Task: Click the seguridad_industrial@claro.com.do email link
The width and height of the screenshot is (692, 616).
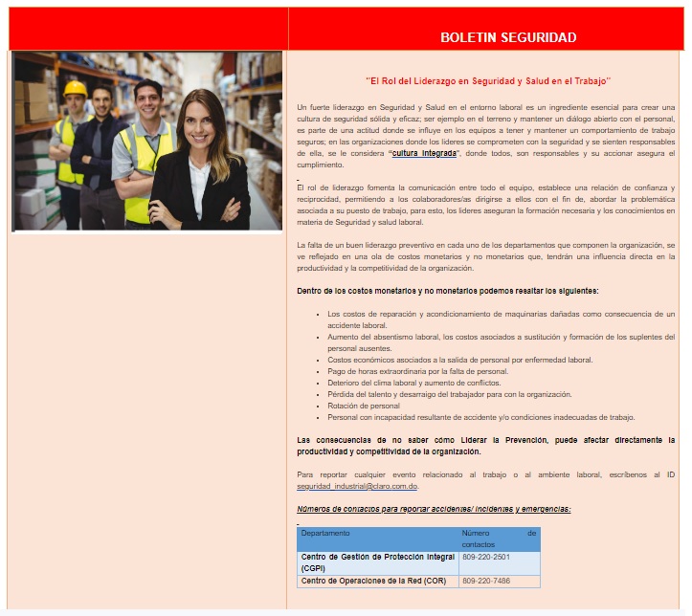Action: point(357,486)
